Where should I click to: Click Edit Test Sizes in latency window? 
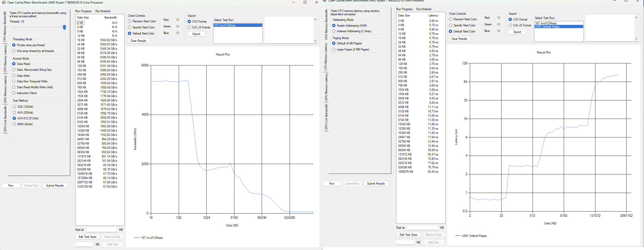point(409,235)
